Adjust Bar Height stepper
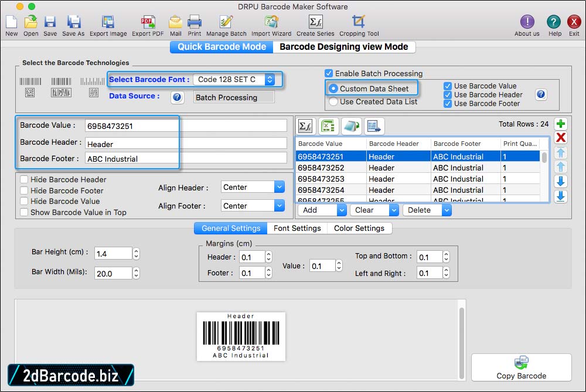 (137, 254)
